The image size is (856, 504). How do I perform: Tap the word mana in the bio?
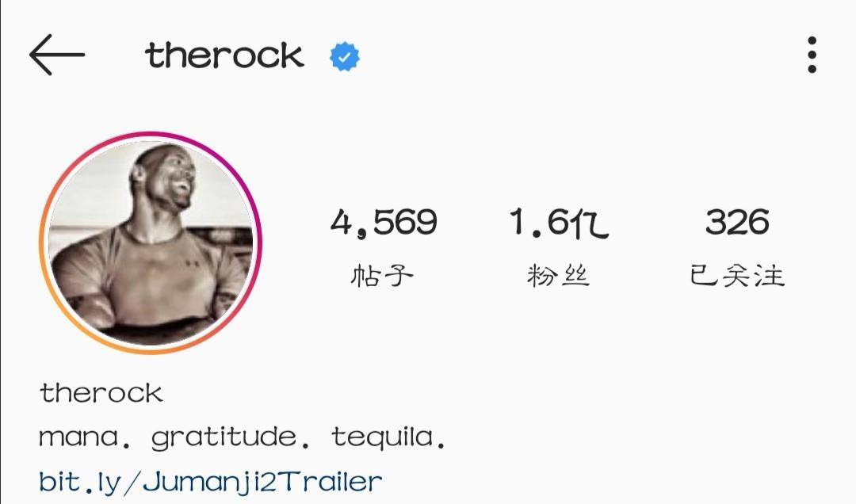coord(78,438)
